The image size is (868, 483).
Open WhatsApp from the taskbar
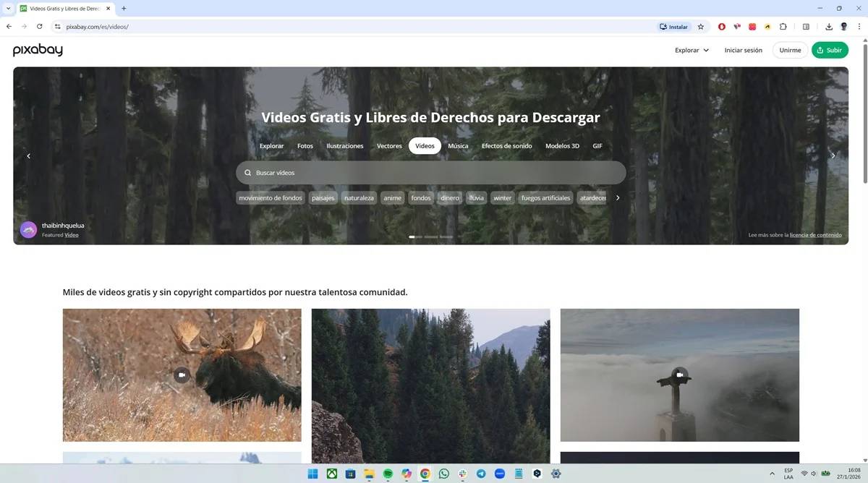(x=443, y=474)
